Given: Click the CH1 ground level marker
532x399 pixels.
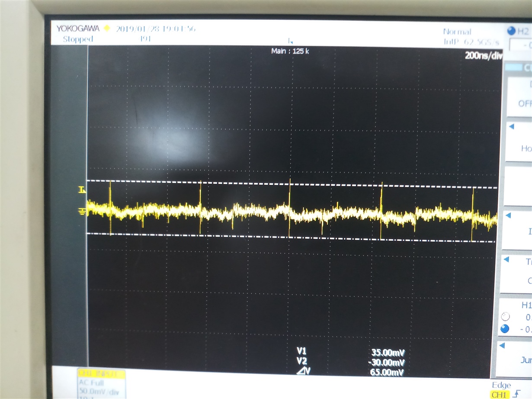Looking at the screenshot, I should coord(82,211).
